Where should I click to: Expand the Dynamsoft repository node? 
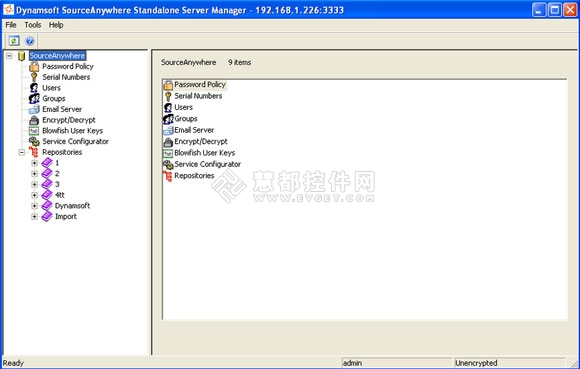(x=34, y=206)
